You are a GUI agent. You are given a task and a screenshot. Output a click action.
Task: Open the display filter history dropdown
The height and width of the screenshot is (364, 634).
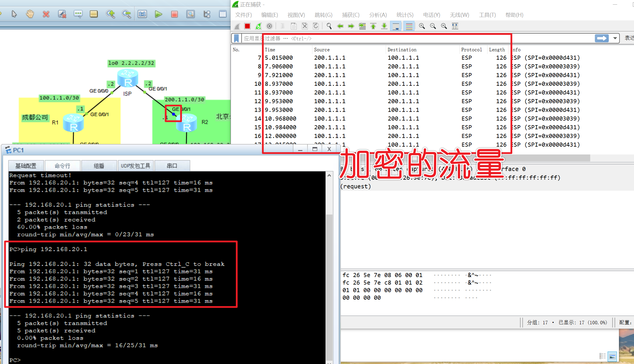[615, 38]
